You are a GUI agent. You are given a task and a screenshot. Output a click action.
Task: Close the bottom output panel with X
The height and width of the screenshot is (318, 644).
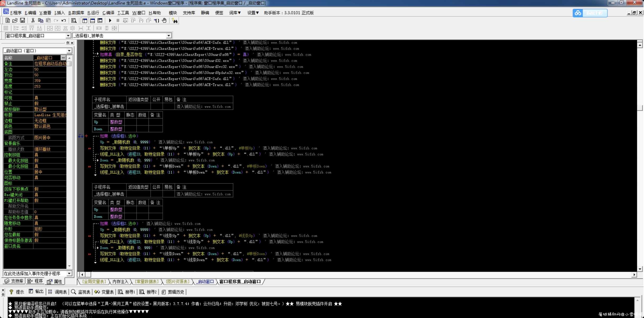(x=3, y=290)
